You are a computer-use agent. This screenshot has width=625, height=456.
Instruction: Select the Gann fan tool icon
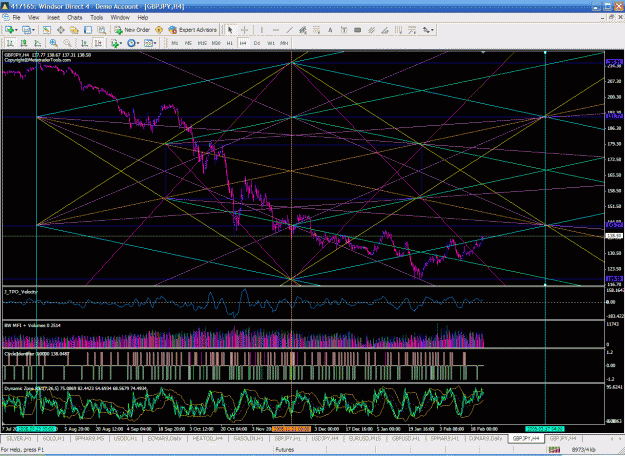tap(385, 30)
